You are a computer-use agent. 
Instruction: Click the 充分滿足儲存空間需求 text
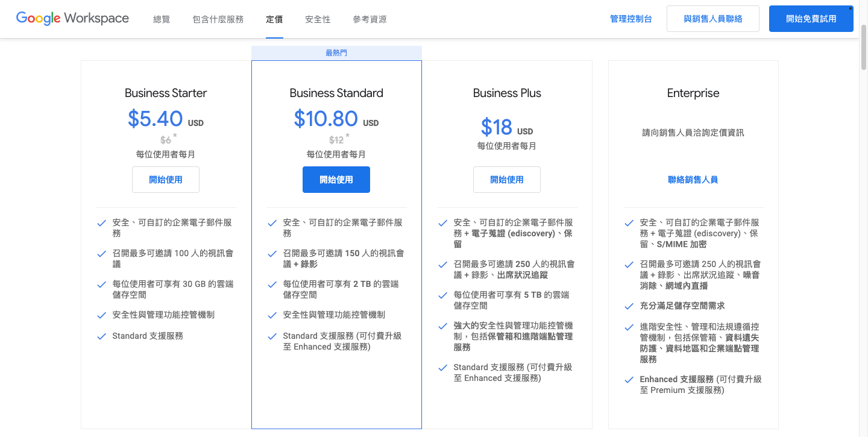coord(682,306)
